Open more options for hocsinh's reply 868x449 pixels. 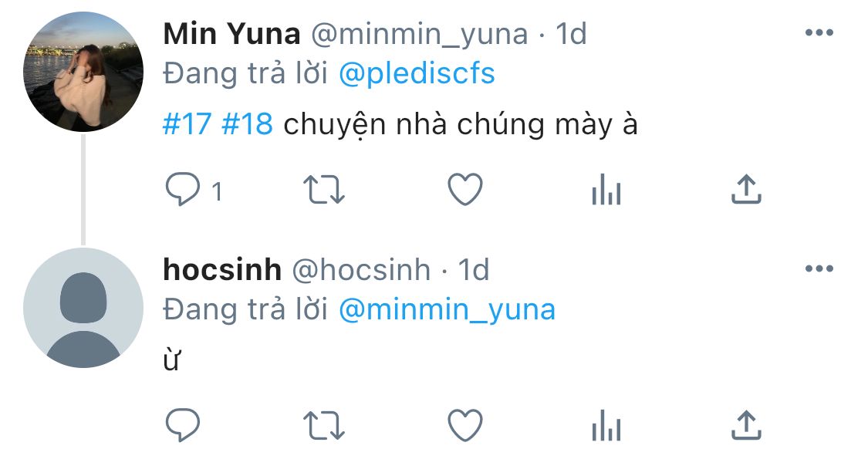coord(819,269)
